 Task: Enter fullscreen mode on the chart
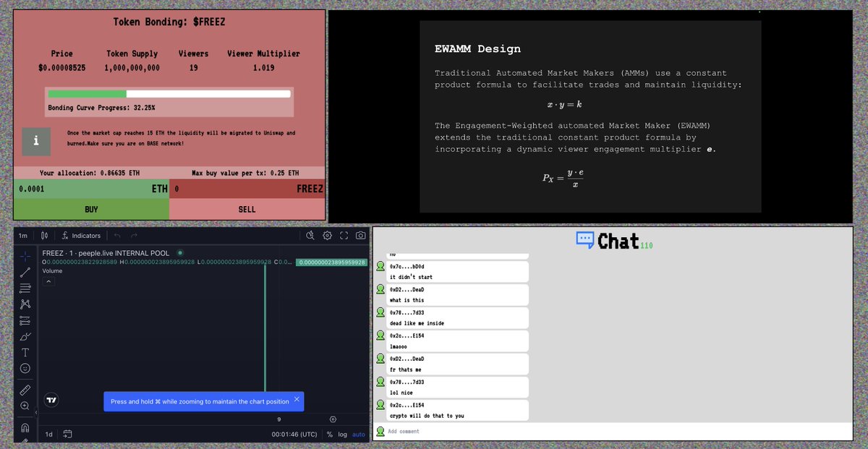(344, 236)
